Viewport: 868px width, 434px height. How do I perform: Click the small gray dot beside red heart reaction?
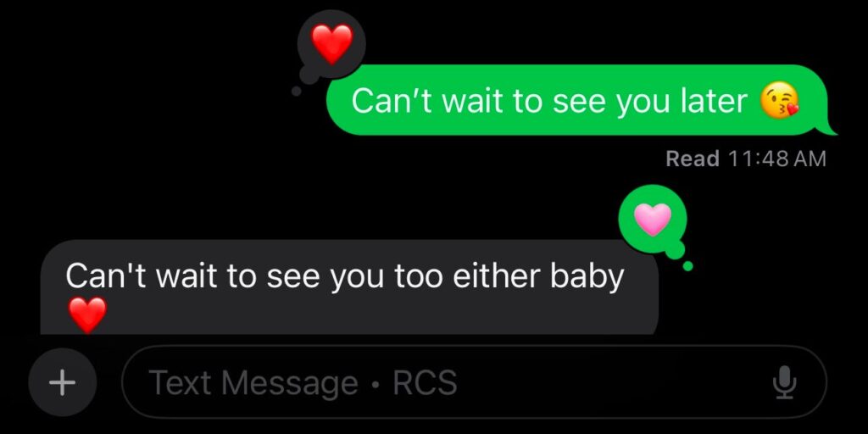point(296,92)
